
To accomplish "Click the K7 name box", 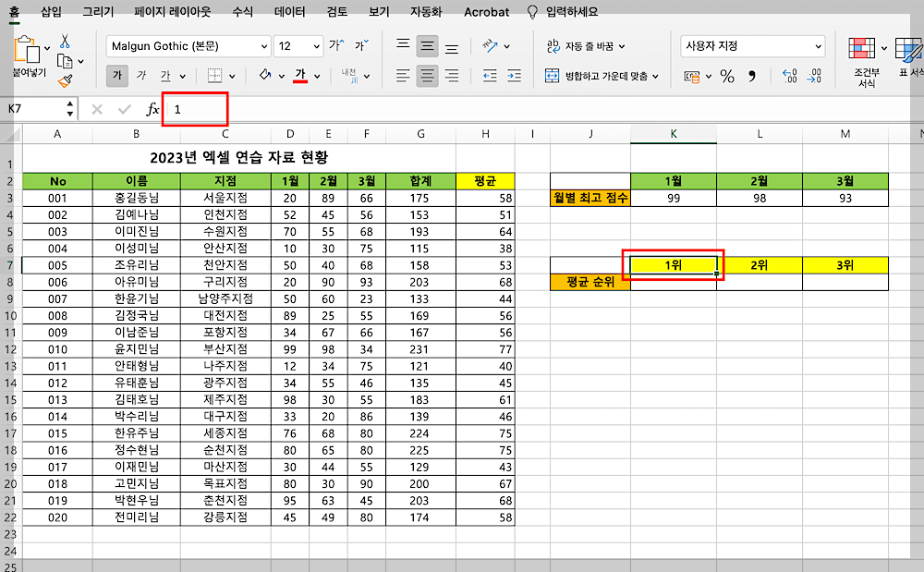I will click(35, 109).
